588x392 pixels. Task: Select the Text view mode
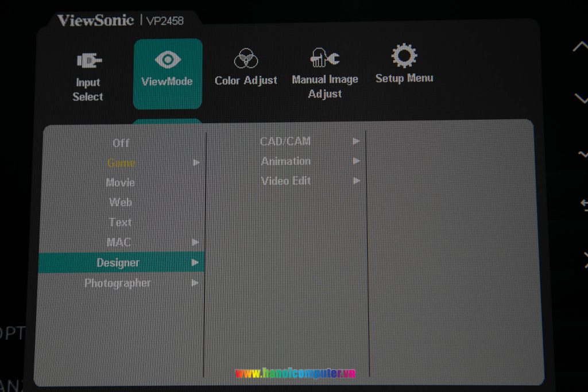[x=121, y=222]
